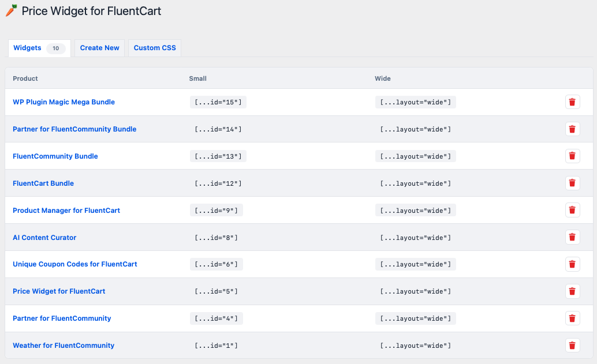The image size is (597, 364).
Task: Open the Weather for FluentCommunity link
Action: click(x=64, y=346)
